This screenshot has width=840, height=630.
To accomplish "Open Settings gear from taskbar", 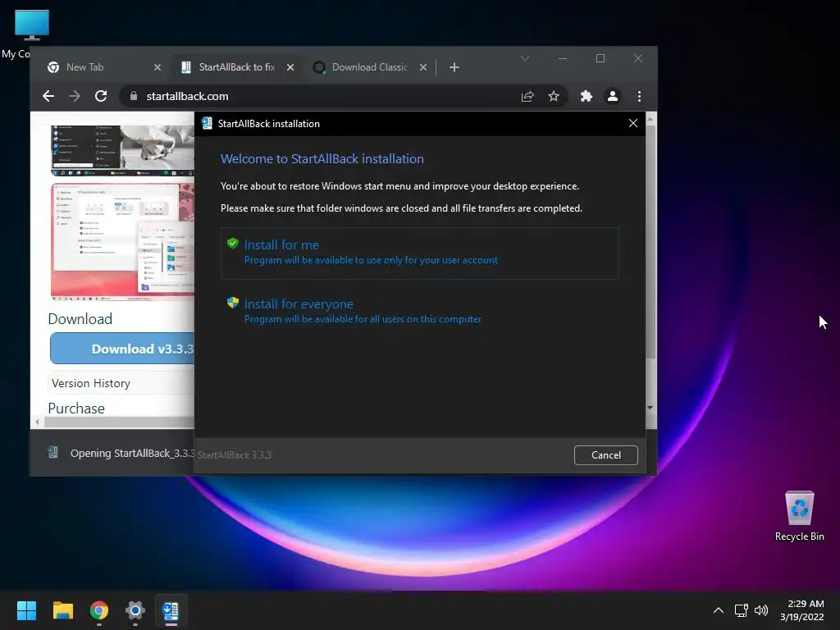I will pyautogui.click(x=135, y=610).
